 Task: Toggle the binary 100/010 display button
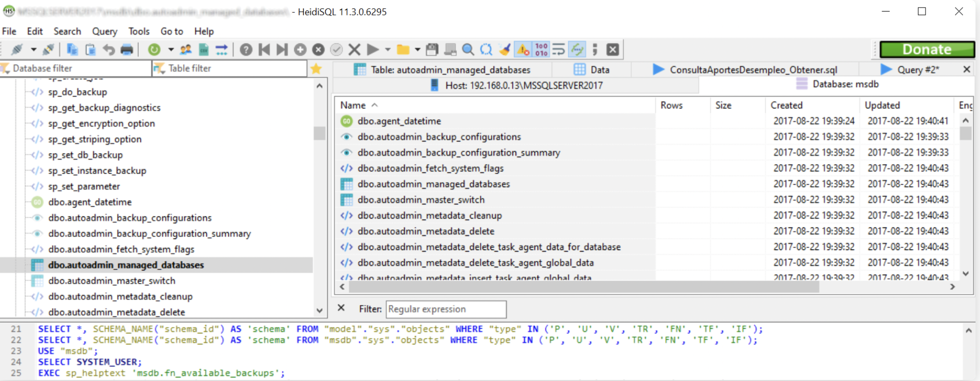[x=541, y=49]
